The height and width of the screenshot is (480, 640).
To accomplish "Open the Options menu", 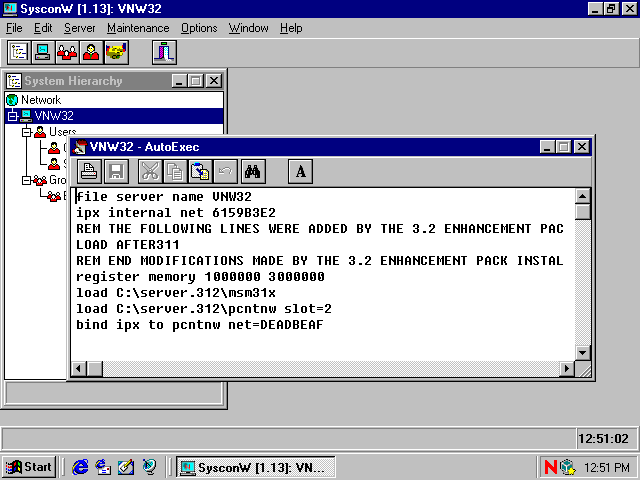I will [x=199, y=28].
